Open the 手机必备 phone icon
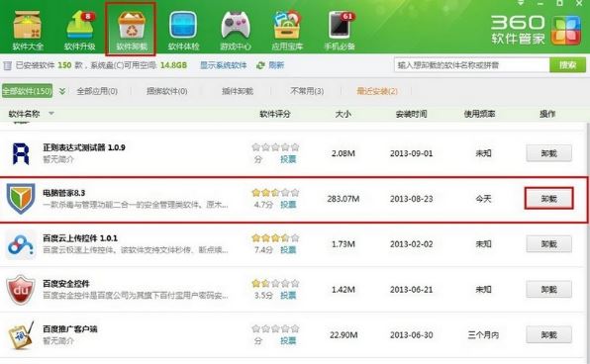This screenshot has width=590, height=364. point(340,31)
